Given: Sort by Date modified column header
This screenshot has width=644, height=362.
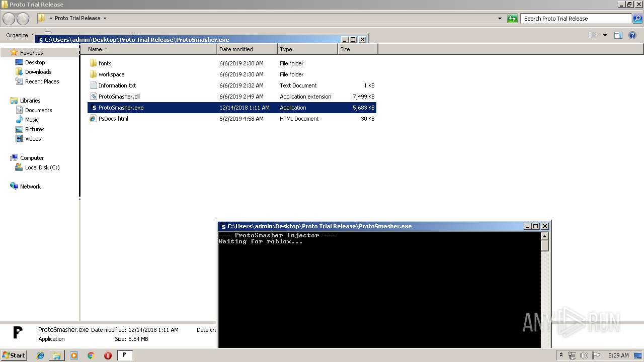Looking at the screenshot, I should pyautogui.click(x=247, y=49).
